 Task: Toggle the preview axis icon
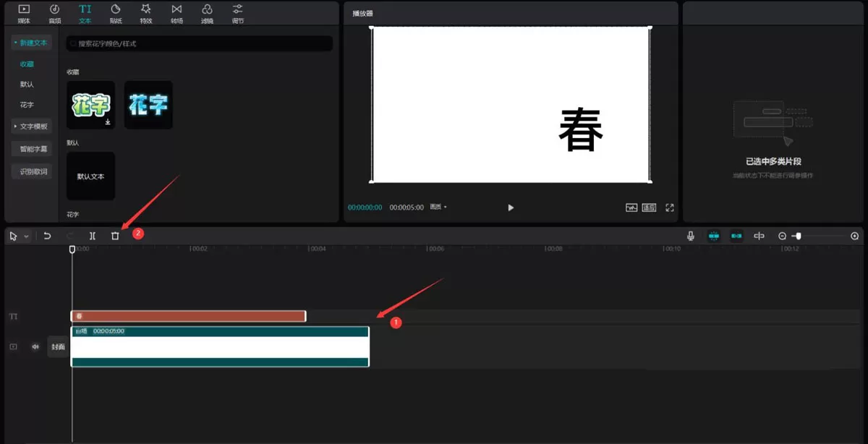pos(759,236)
